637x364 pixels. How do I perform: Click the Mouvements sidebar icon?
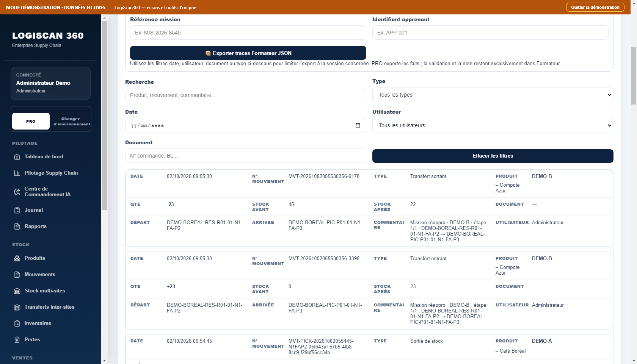pyautogui.click(x=17, y=275)
